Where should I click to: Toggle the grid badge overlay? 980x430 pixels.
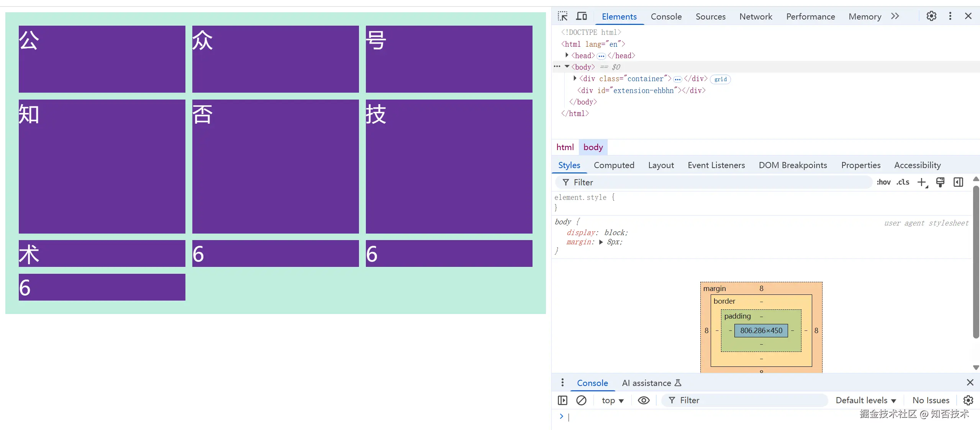(x=720, y=79)
